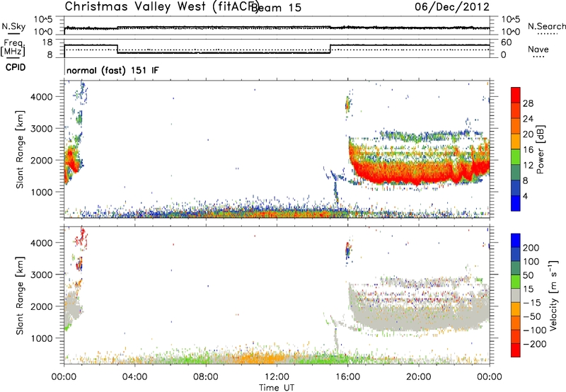Click the 'Velocity [m s-1]' colorbar label
This screenshot has height=392, width=566.
(x=553, y=295)
